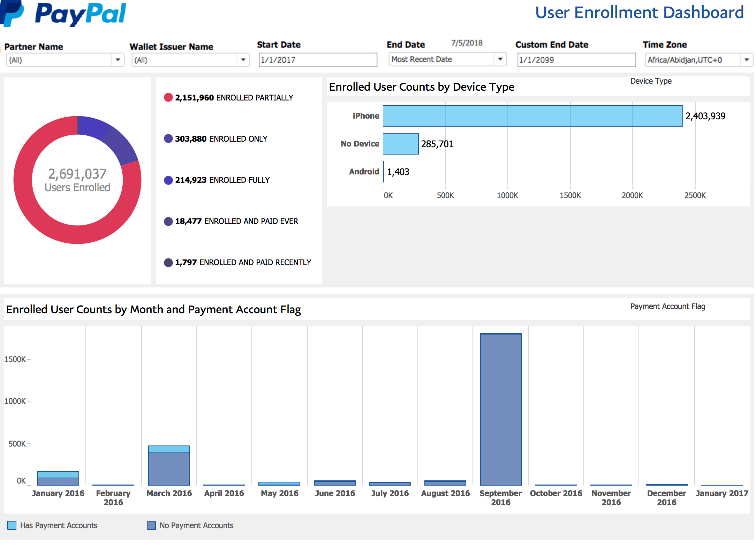Click the Custom End Date field
Viewport: 756px width, 547px height.
576,60
